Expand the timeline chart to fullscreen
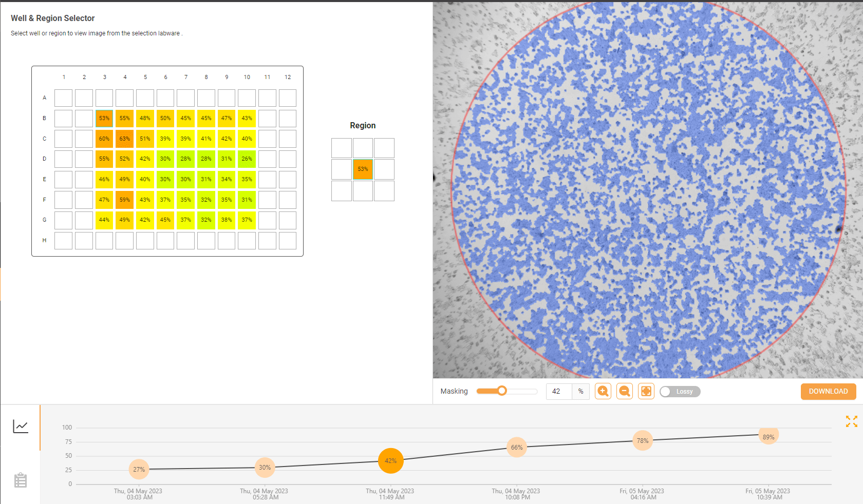The height and width of the screenshot is (504, 863). click(851, 421)
